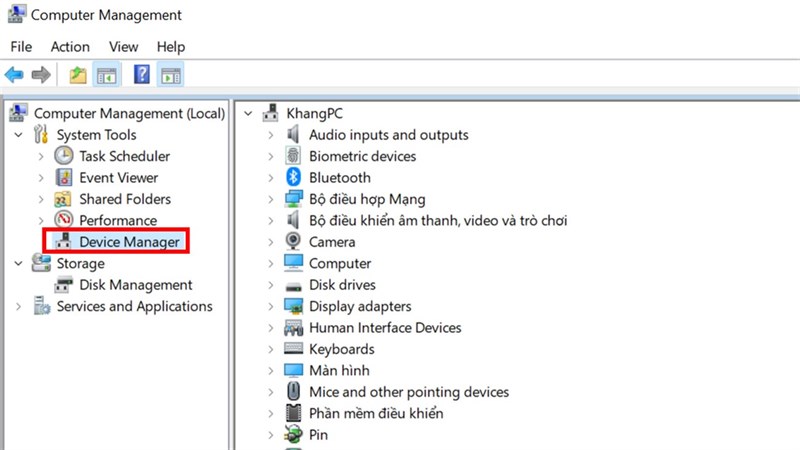Collapse the System Tools tree node

point(17,135)
